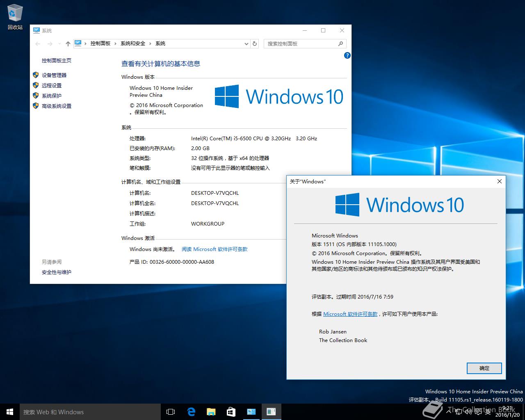The height and width of the screenshot is (420, 525).
Task: Click the Back arrow in System window
Action: pos(38,43)
